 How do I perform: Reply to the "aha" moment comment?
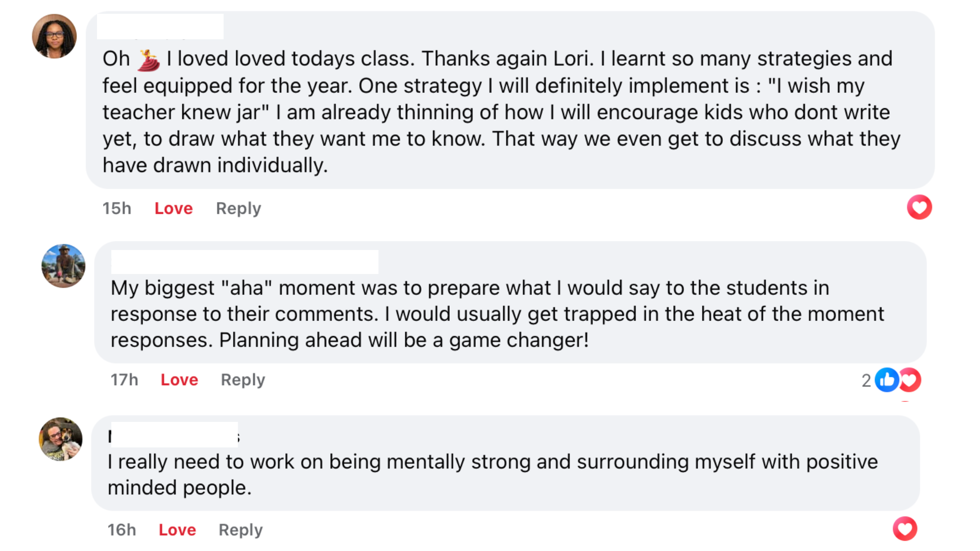tap(243, 380)
